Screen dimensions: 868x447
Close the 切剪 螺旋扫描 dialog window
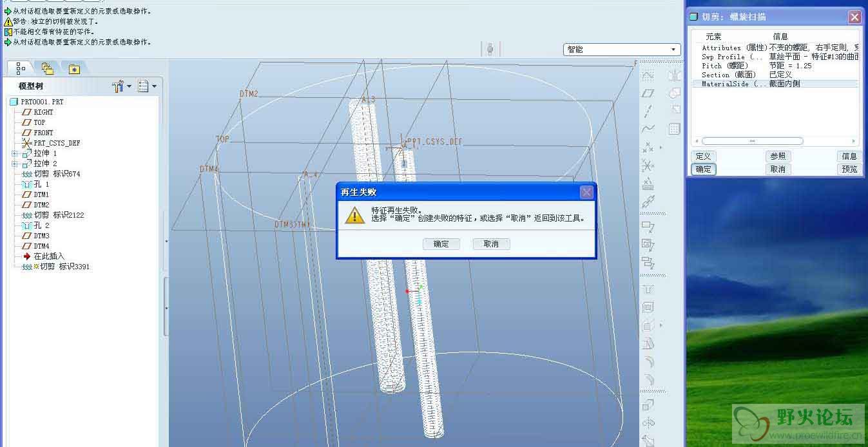pyautogui.click(x=854, y=17)
